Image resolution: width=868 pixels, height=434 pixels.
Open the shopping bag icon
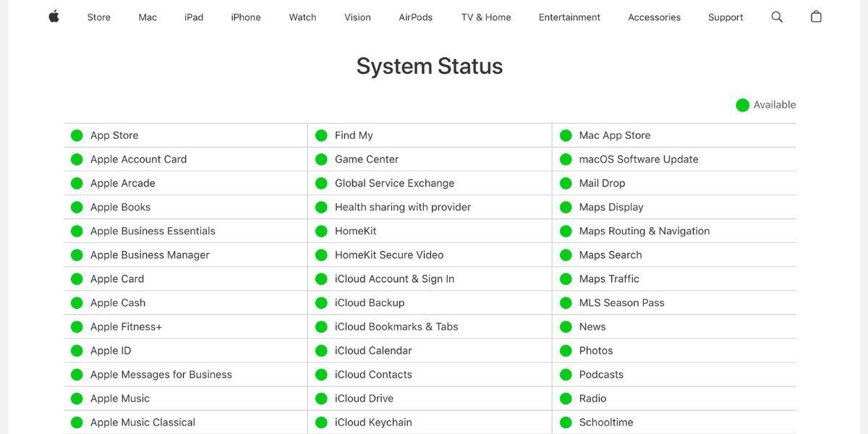tap(816, 17)
